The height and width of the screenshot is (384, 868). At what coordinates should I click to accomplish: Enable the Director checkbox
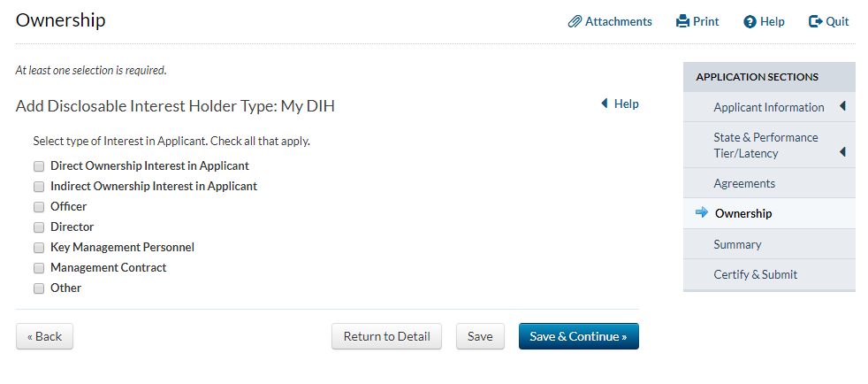[39, 227]
